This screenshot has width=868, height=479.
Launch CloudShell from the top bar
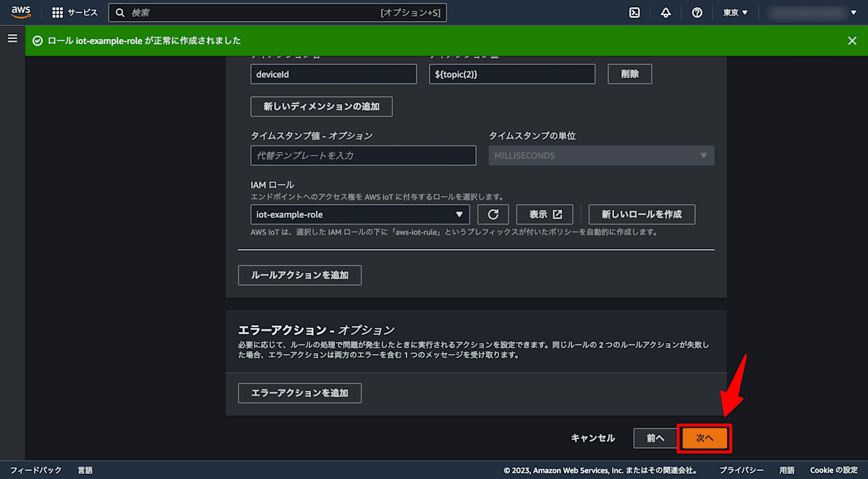click(634, 12)
